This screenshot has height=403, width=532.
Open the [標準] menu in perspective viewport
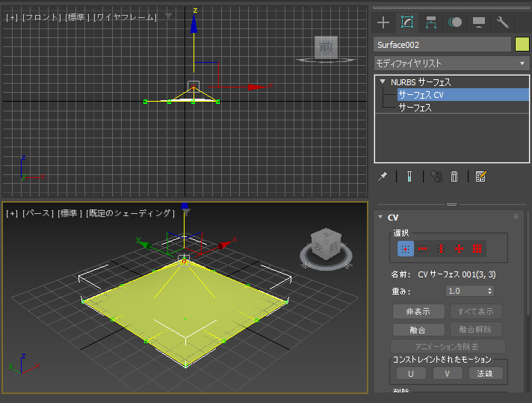[x=70, y=213]
